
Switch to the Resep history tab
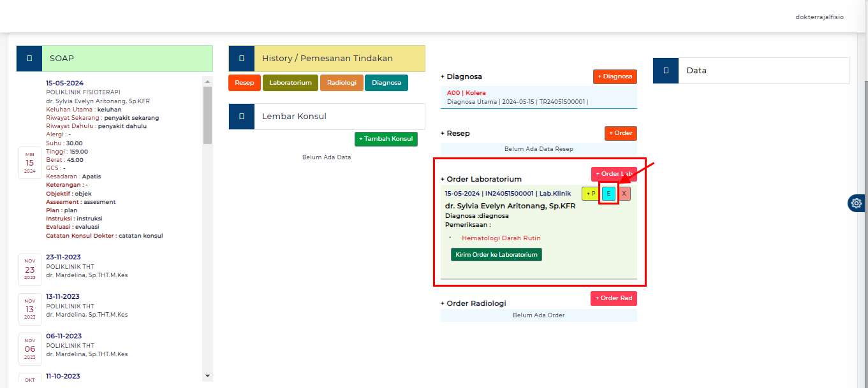(x=244, y=82)
